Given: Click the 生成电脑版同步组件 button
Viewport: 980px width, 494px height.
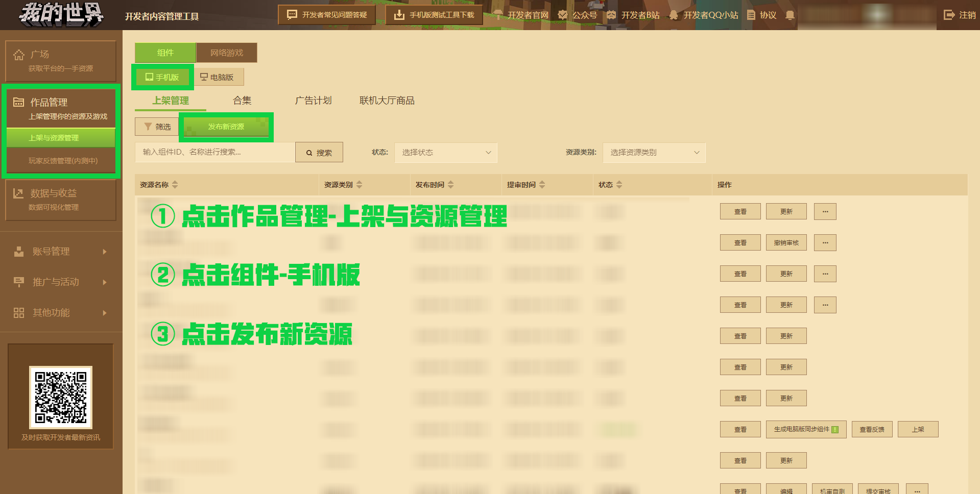Looking at the screenshot, I should point(806,429).
